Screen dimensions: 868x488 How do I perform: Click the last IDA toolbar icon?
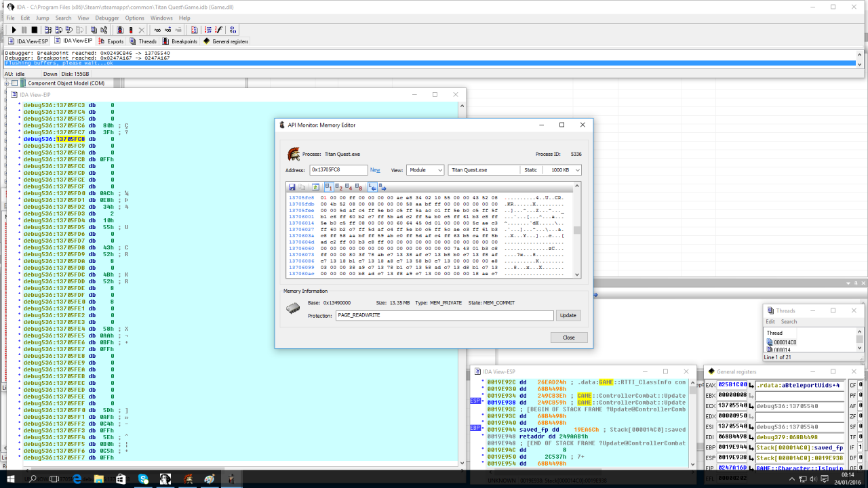pyautogui.click(x=233, y=30)
